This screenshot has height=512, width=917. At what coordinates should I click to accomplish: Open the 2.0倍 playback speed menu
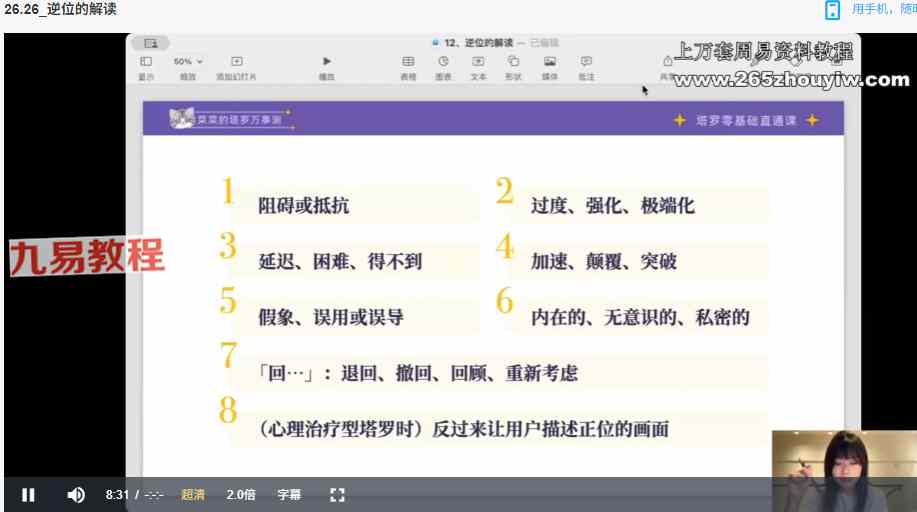241,494
